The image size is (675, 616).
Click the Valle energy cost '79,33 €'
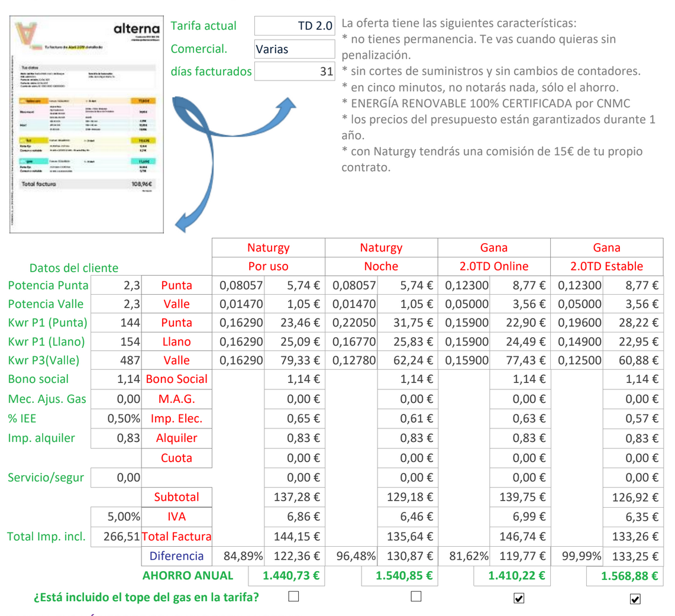pyautogui.click(x=295, y=360)
